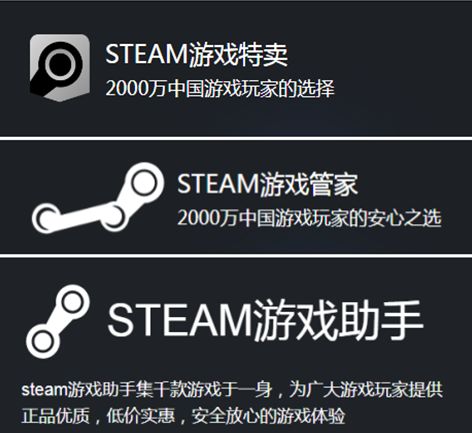472x433 pixels.
Task: Click white divider between 游戏特卖 and 游戏管家 banners
Action: (x=236, y=138)
